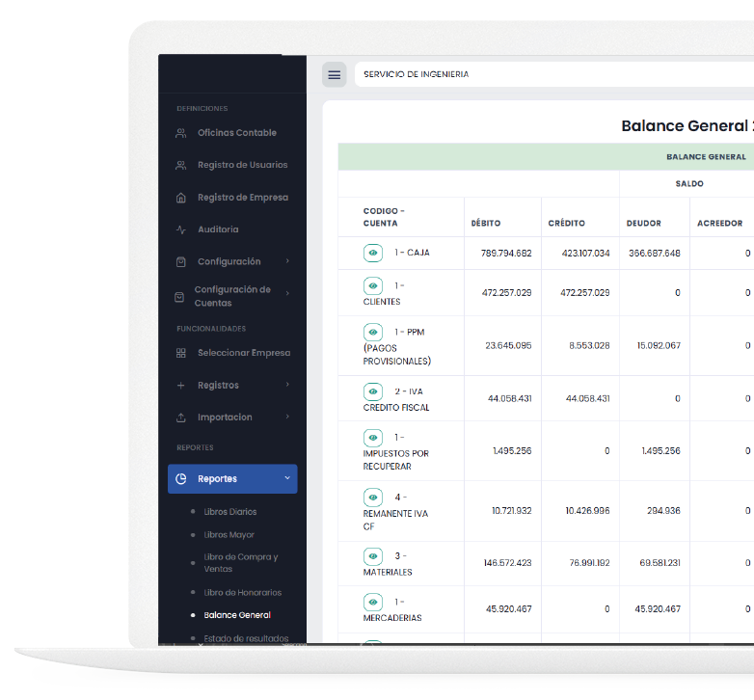View details of MATERIALES account
754x700 pixels.
[373, 556]
